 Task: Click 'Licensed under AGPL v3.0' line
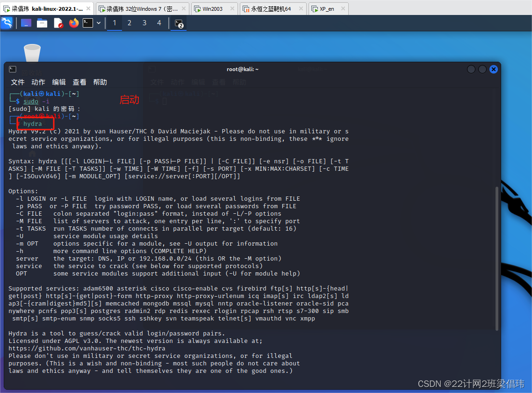[136, 341]
